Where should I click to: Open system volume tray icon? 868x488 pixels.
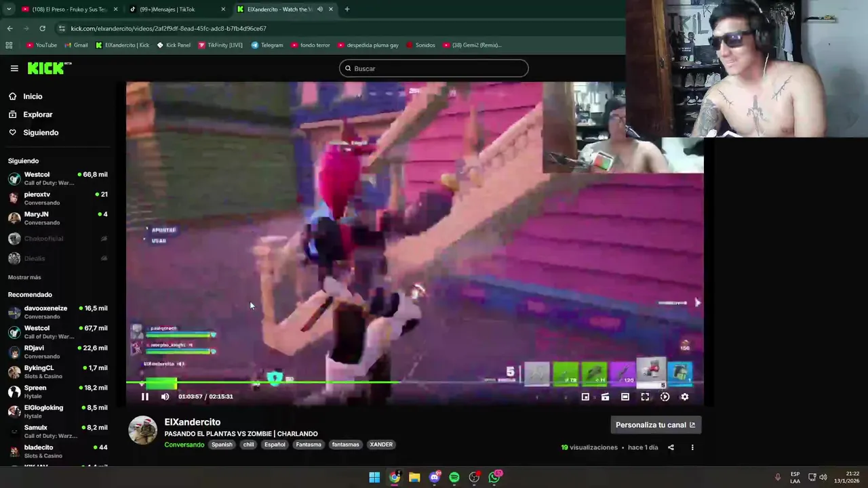pos(823,477)
